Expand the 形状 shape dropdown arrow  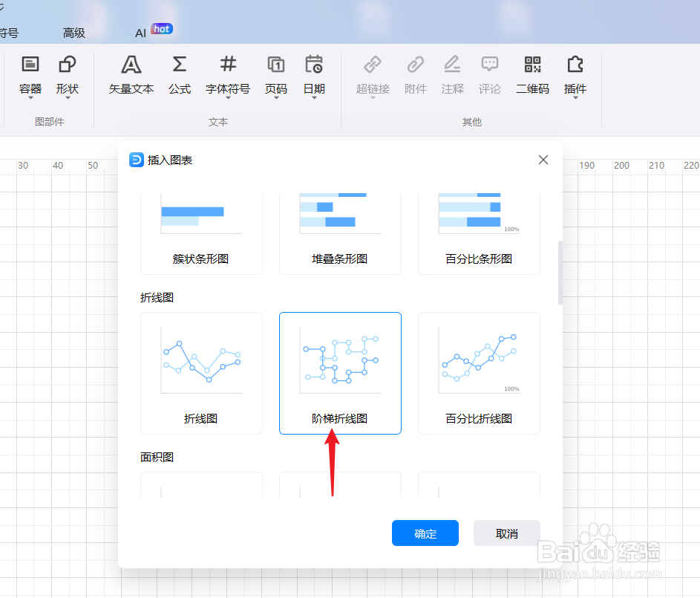point(68,97)
